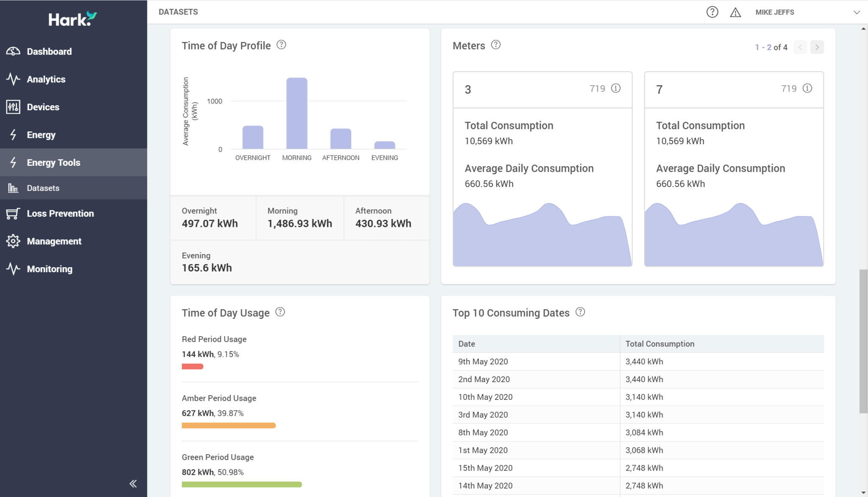Select the 3rd May 2020 row
This screenshot has height=497, width=868.
pyautogui.click(x=638, y=415)
